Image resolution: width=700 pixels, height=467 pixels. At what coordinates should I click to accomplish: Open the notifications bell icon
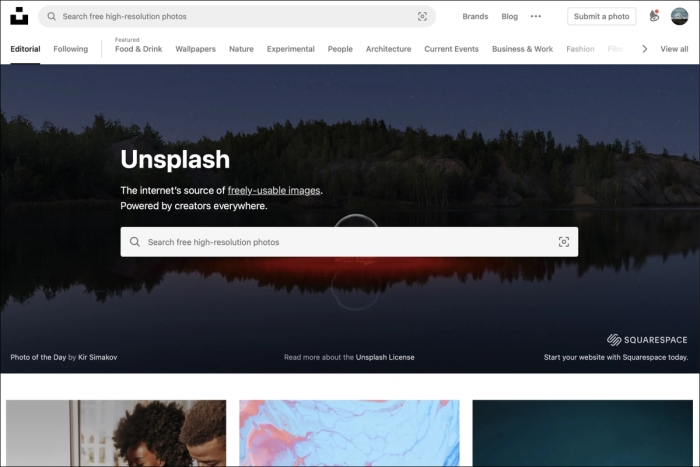(x=654, y=16)
